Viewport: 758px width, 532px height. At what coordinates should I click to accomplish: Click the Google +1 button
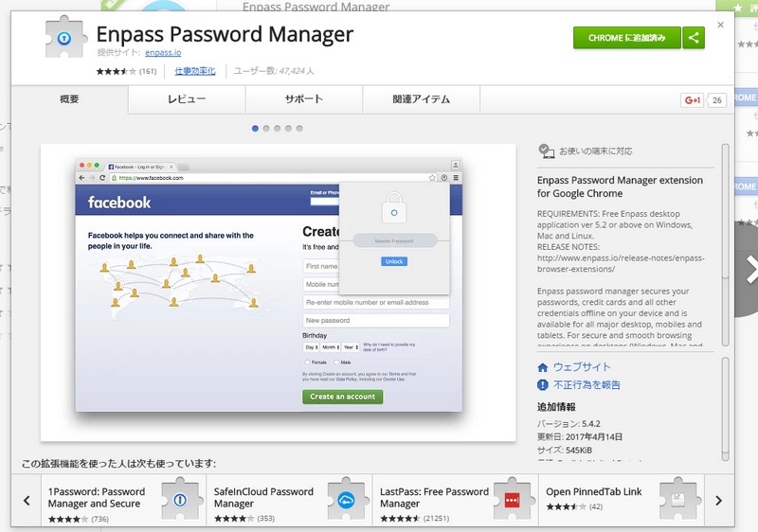click(x=692, y=100)
